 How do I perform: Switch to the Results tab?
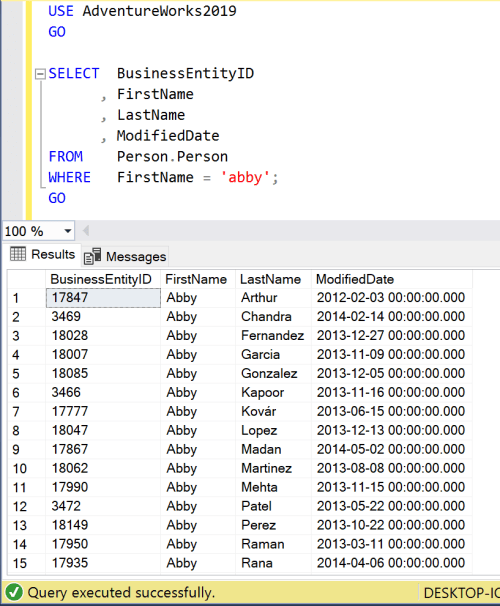[43, 254]
